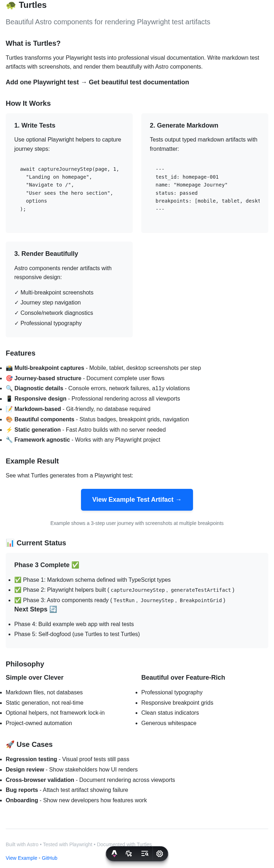
Task: Click the turtle emoji logo
Action: click(x=11, y=5)
